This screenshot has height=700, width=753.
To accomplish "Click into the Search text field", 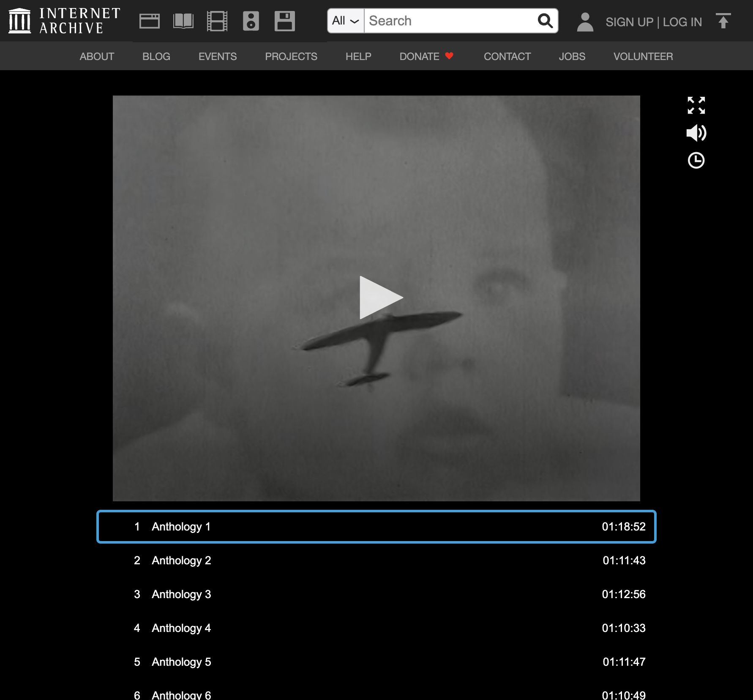I will click(450, 21).
